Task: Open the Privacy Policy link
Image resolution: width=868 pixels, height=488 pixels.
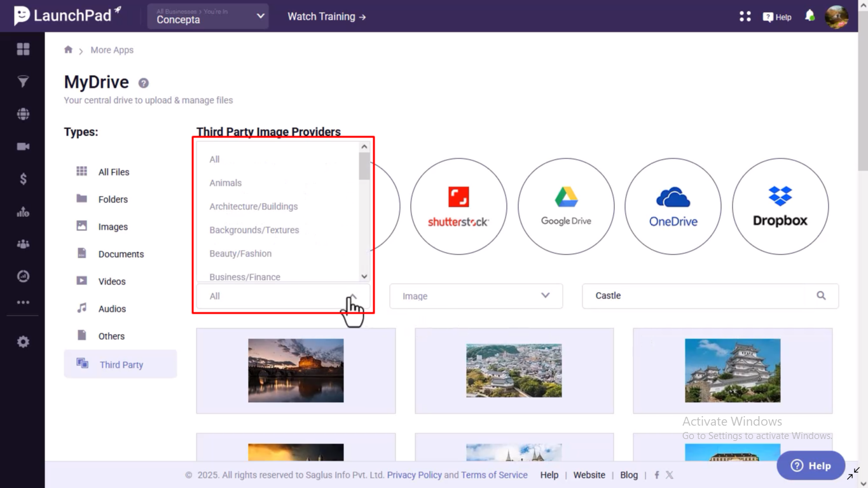Action: [x=414, y=475]
